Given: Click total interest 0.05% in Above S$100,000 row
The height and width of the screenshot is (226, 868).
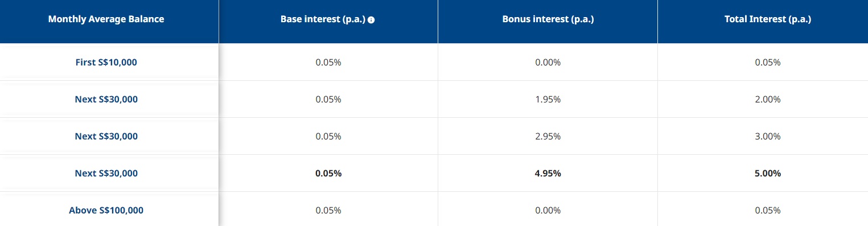Looking at the screenshot, I should [x=768, y=210].
